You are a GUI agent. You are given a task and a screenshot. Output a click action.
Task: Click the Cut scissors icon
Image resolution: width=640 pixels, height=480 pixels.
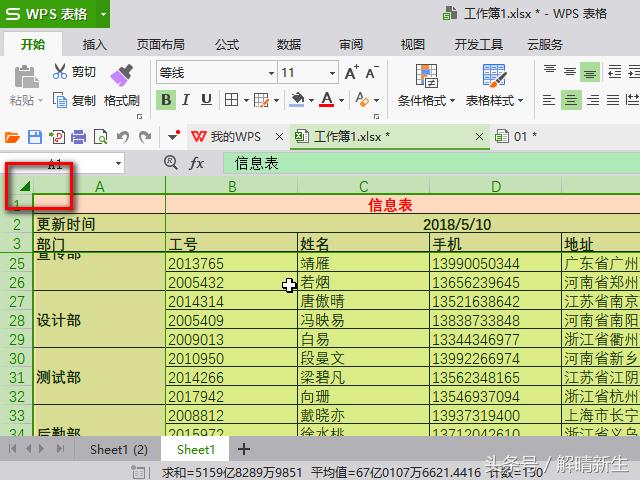[60, 71]
